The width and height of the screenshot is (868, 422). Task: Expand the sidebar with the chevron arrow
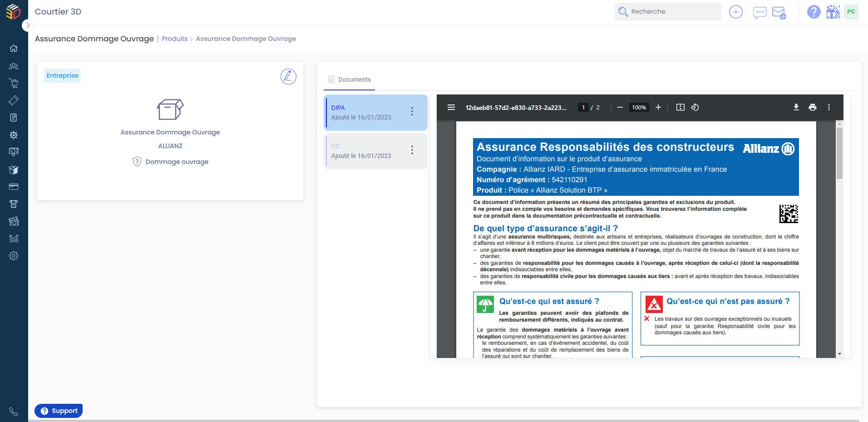click(x=28, y=25)
